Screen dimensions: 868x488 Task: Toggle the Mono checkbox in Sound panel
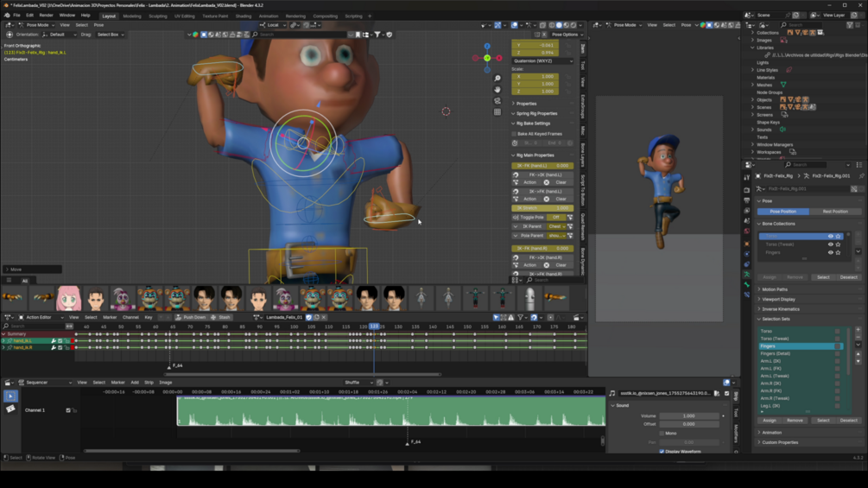point(662,434)
